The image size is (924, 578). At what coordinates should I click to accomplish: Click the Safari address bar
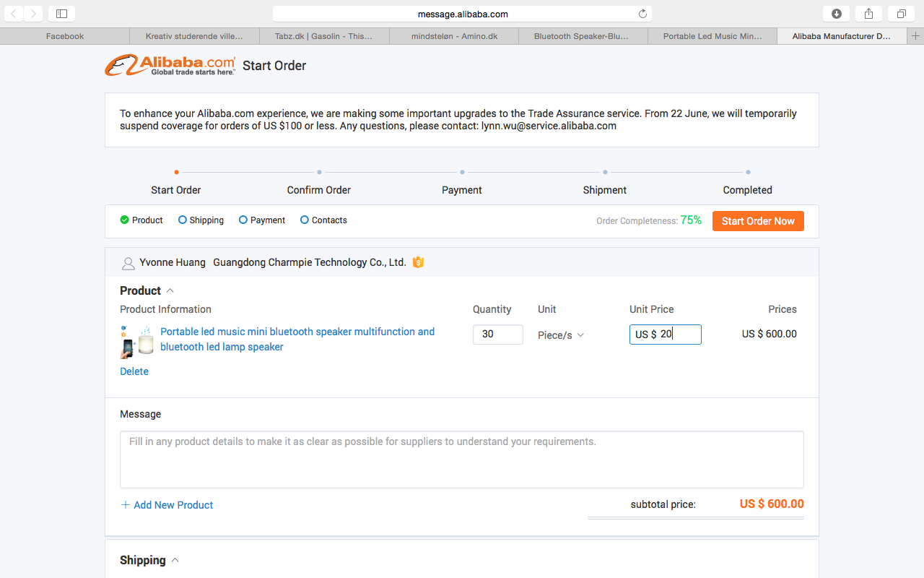[462, 14]
